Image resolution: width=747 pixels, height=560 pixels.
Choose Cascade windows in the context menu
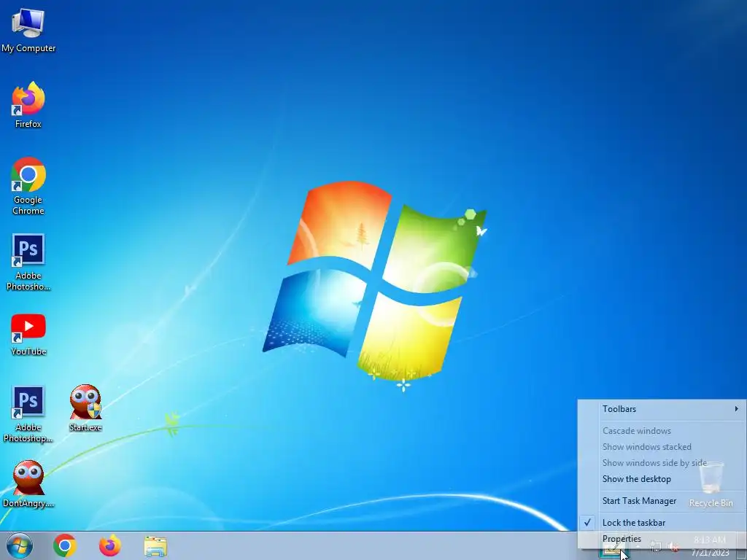tap(662, 431)
